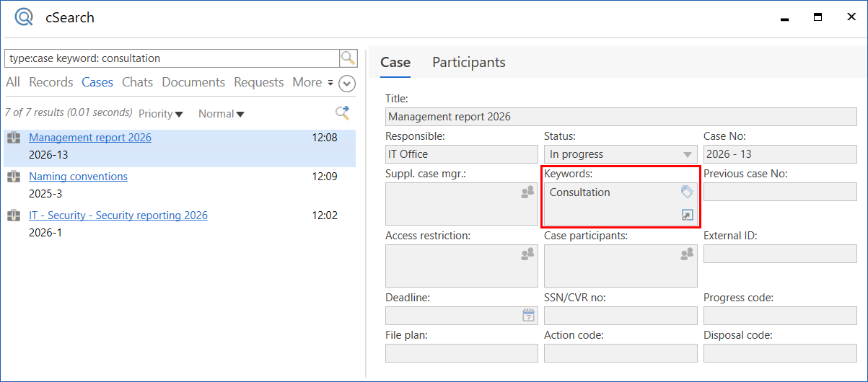Image resolution: width=868 pixels, height=382 pixels.
Task: Click the External ID field
Action: coord(780,254)
